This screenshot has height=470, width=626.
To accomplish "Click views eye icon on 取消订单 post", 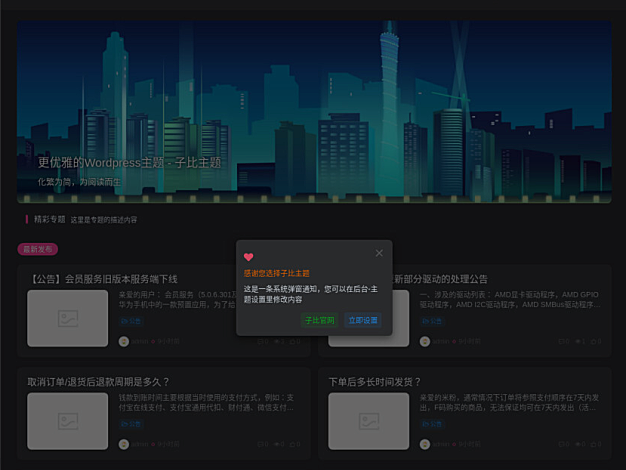I will [277, 444].
